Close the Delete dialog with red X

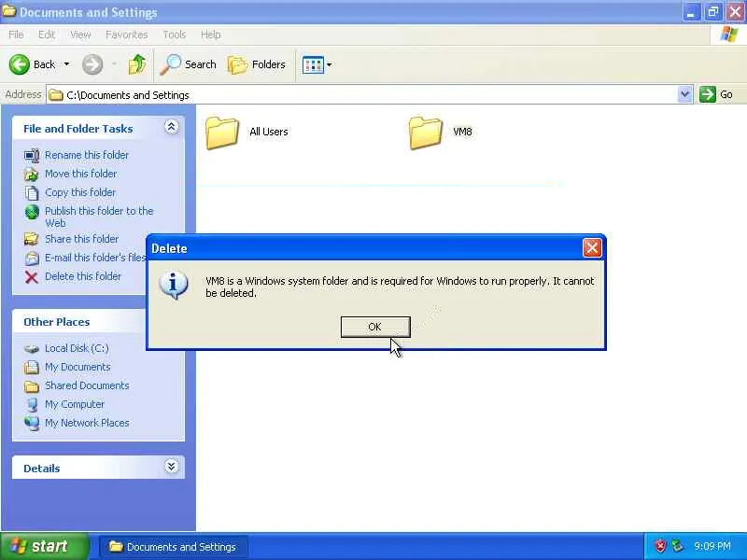pyautogui.click(x=592, y=247)
